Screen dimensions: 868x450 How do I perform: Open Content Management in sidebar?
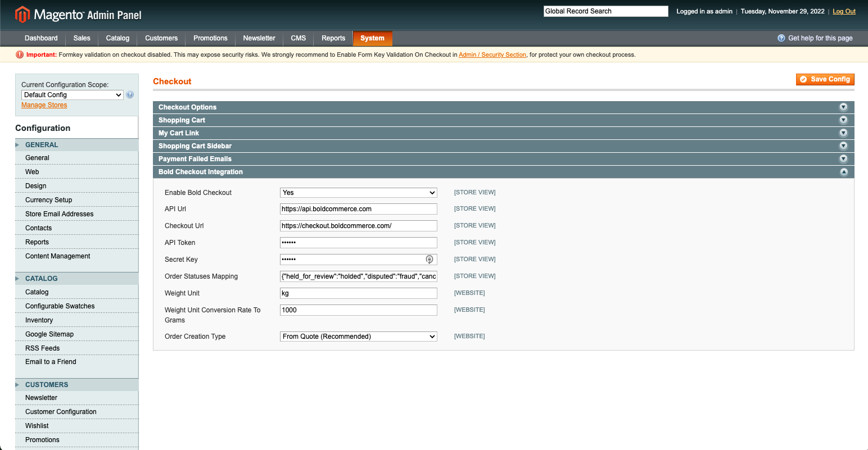[x=76, y=256]
